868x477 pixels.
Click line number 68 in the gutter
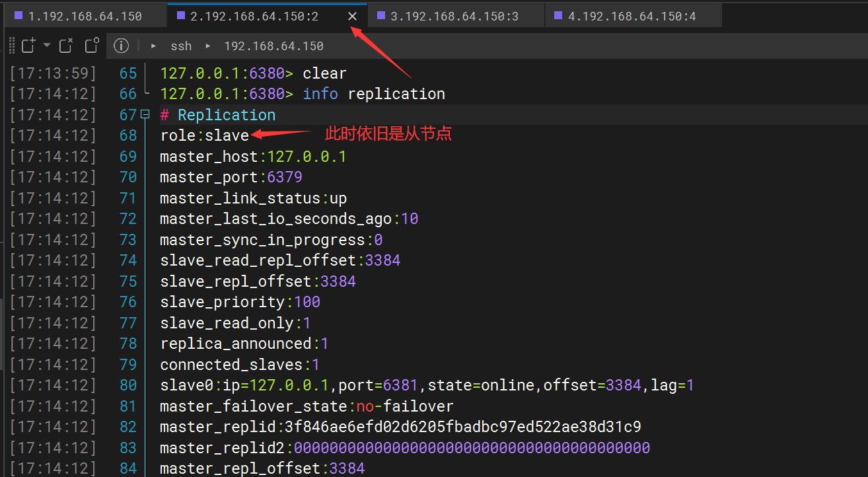(x=128, y=135)
